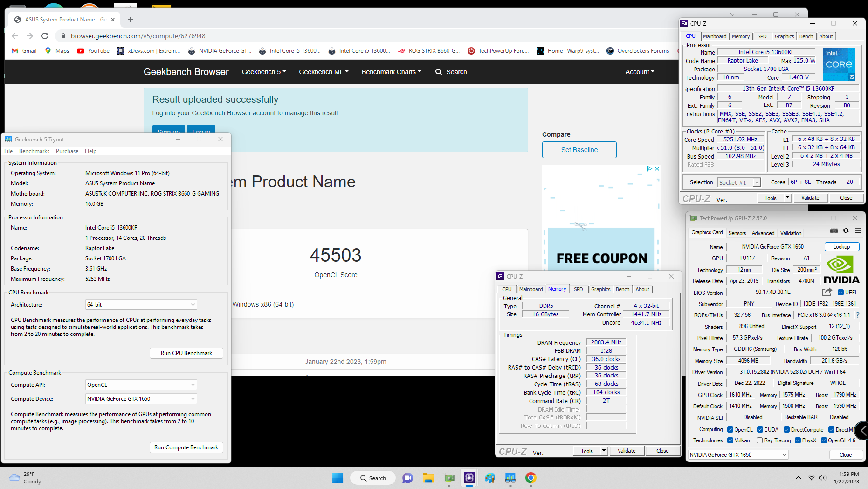The image size is (868, 489).
Task: Expand Tools arrow in top CPU-Z window
Action: click(788, 198)
